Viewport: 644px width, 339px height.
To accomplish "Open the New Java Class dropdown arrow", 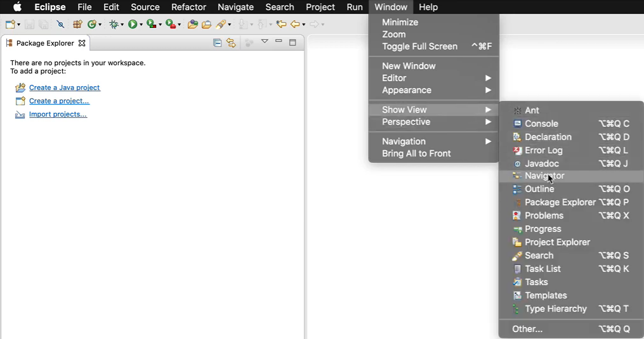I will (100, 25).
